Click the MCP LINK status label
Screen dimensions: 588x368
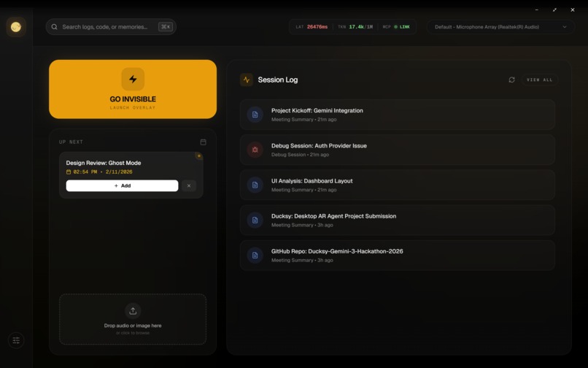396,27
